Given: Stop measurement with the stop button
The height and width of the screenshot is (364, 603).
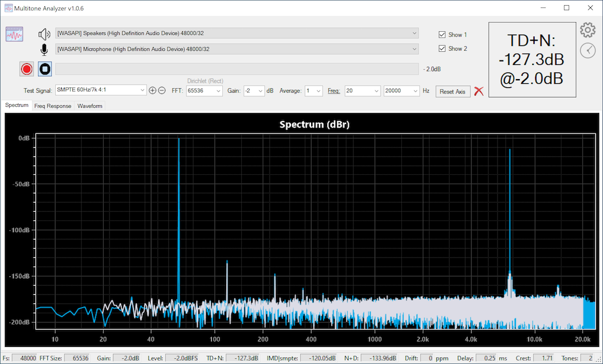Looking at the screenshot, I should 44,69.
